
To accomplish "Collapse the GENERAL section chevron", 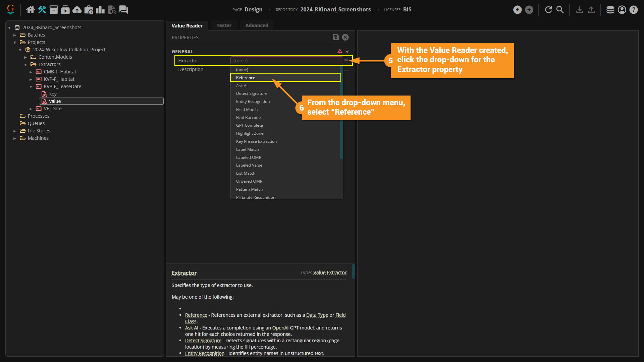I will tap(347, 52).
